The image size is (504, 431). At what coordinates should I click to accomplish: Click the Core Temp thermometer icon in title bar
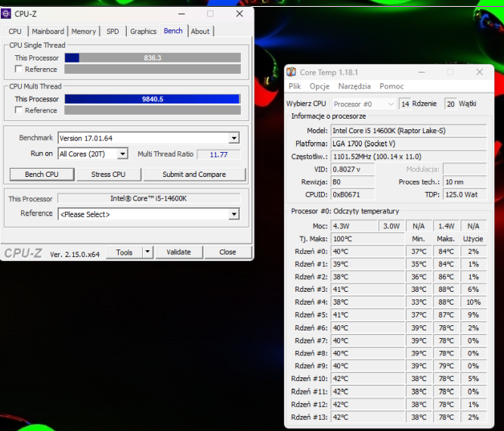[x=292, y=72]
